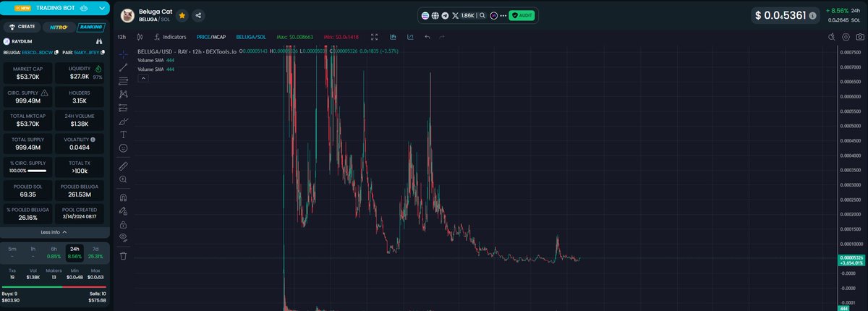Open liquidity lock flame icon
Image resolution: width=868 pixels, height=311 pixels.
(x=98, y=69)
